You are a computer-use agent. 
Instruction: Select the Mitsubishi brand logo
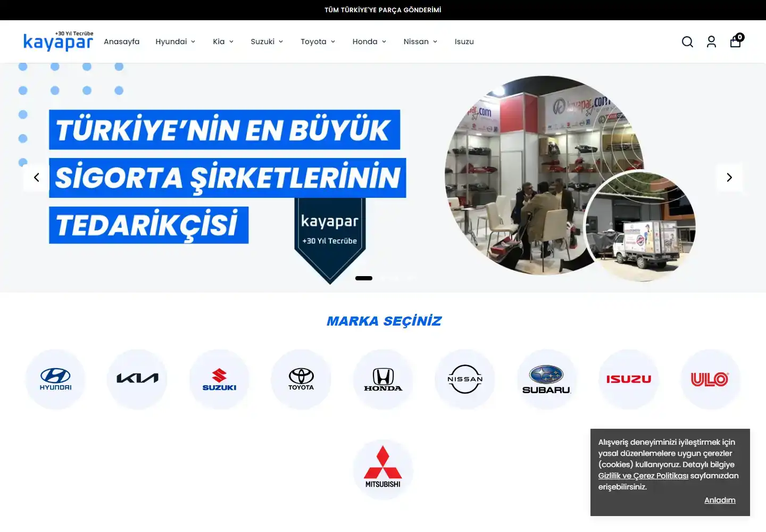[x=383, y=470]
